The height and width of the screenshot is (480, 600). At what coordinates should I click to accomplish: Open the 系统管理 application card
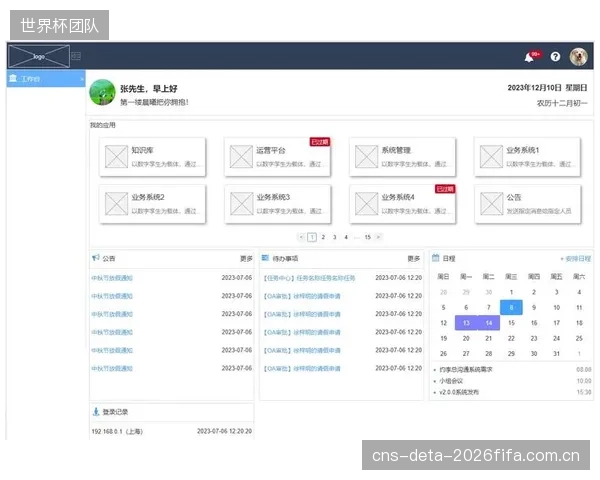pos(403,157)
